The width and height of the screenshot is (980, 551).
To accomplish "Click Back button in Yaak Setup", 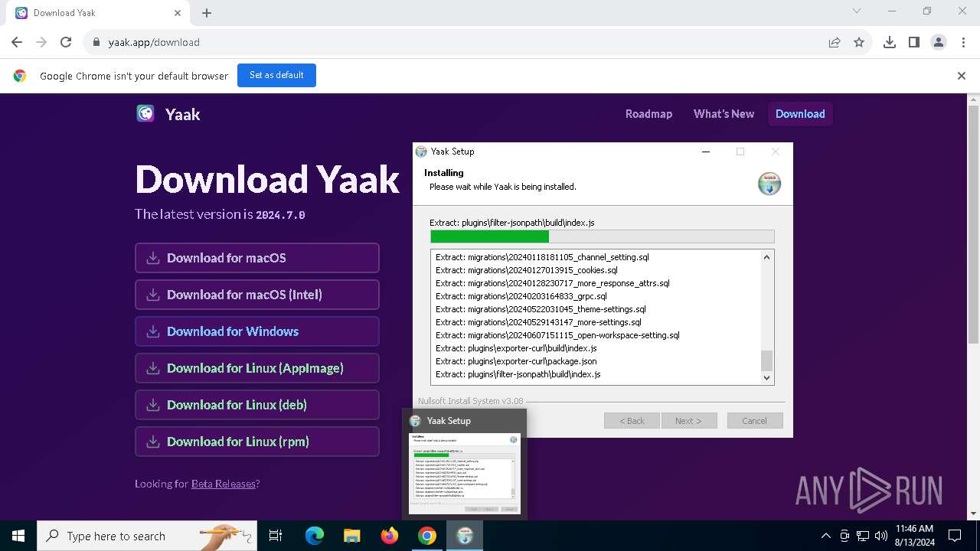I will pos(632,420).
